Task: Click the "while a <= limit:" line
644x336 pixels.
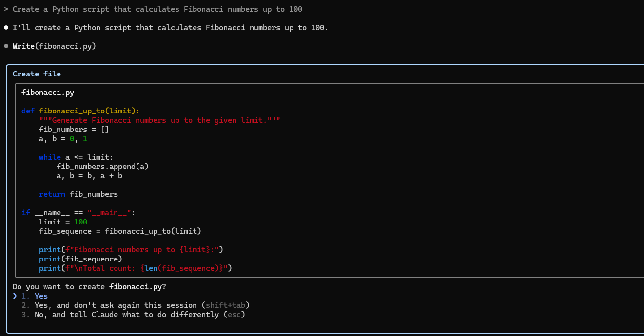Action: pyautogui.click(x=76, y=157)
